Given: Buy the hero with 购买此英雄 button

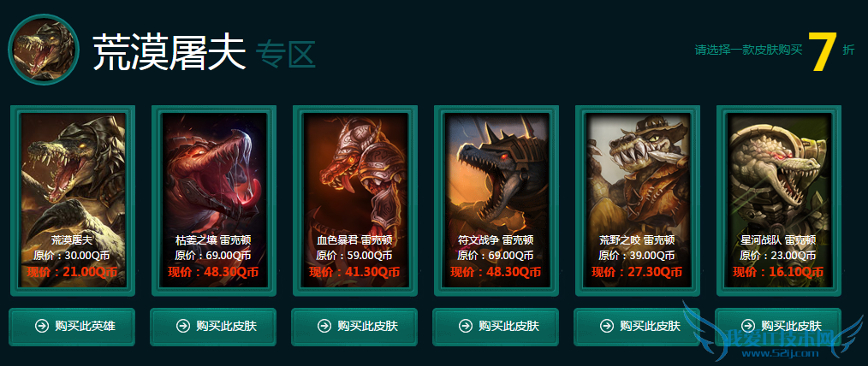Looking at the screenshot, I should (x=72, y=327).
